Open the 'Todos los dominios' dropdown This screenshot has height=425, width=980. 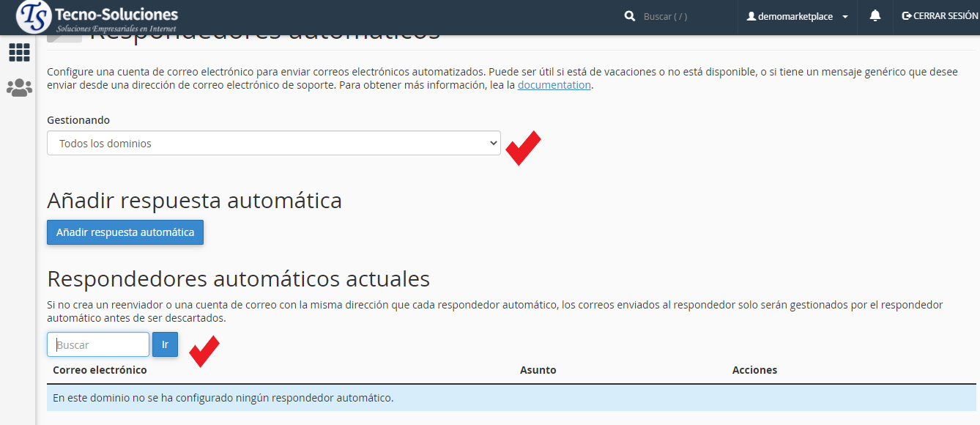point(273,144)
